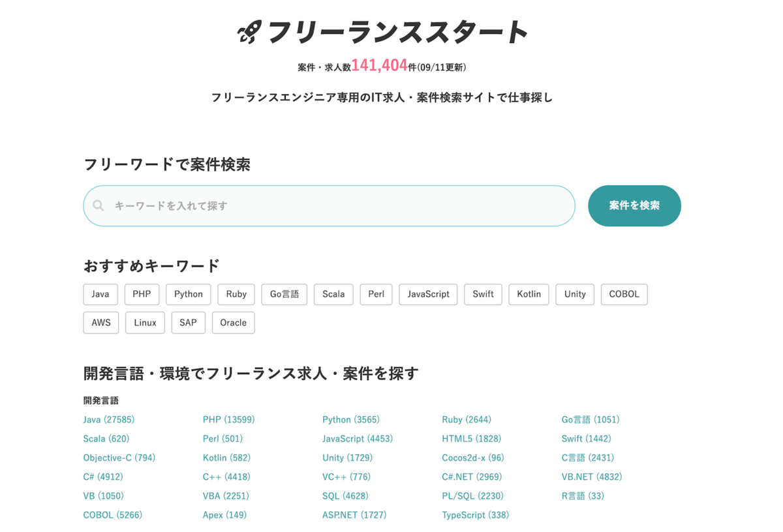Open the TypeScript (338) link
This screenshot has height=532, width=783.
pos(475,514)
